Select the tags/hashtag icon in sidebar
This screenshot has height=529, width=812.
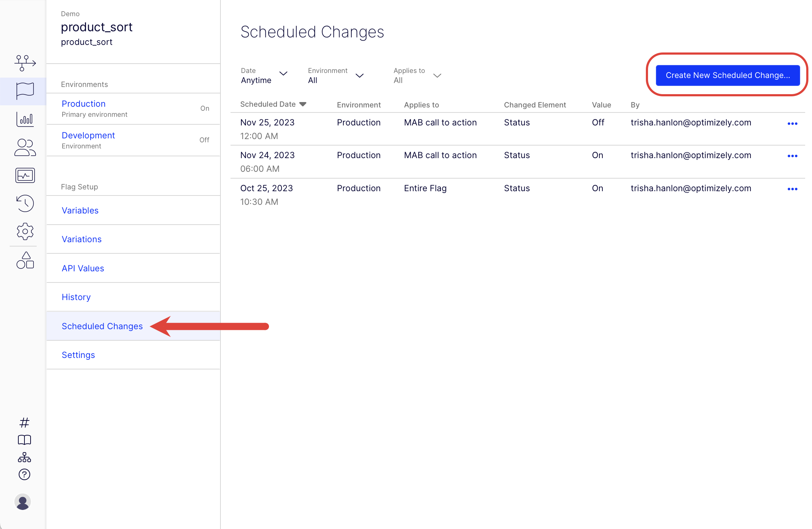tap(24, 423)
